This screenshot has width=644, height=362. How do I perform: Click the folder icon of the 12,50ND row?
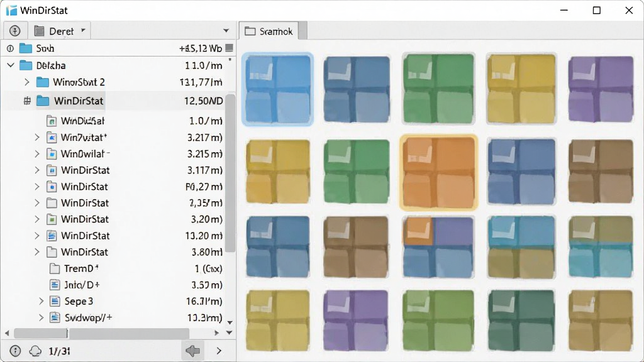click(x=43, y=101)
